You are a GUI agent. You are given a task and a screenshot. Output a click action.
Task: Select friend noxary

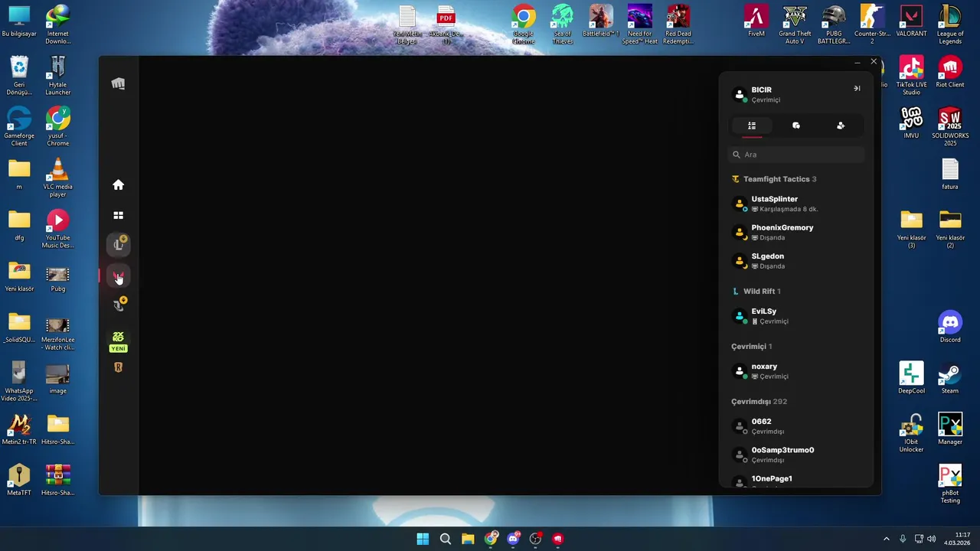point(796,371)
